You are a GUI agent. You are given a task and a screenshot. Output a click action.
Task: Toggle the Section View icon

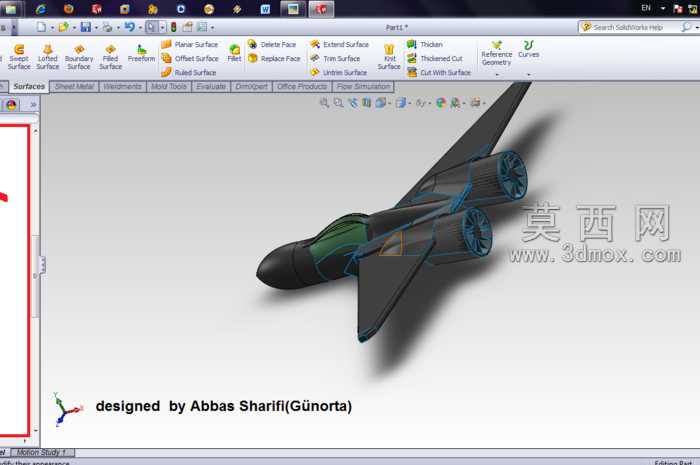point(367,103)
